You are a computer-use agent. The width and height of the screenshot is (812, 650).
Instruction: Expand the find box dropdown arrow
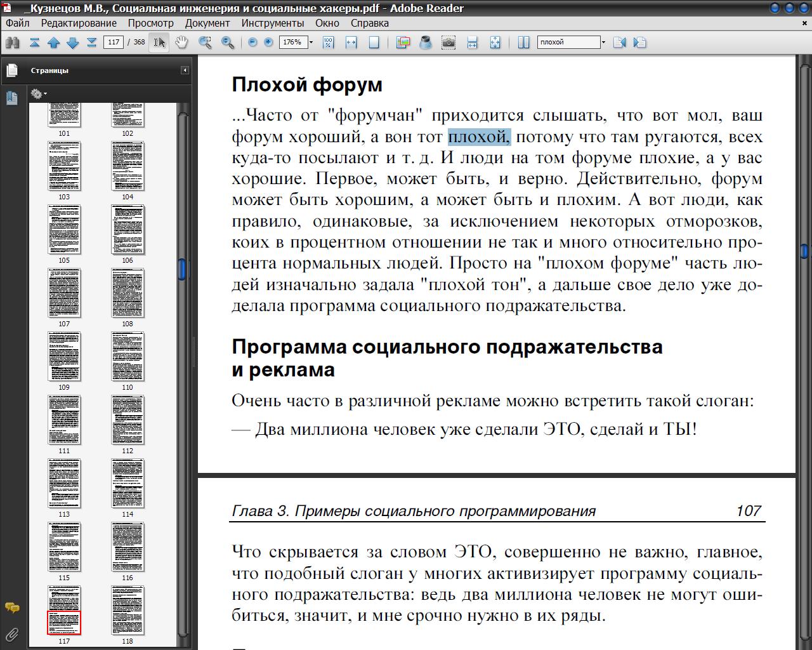click(603, 43)
